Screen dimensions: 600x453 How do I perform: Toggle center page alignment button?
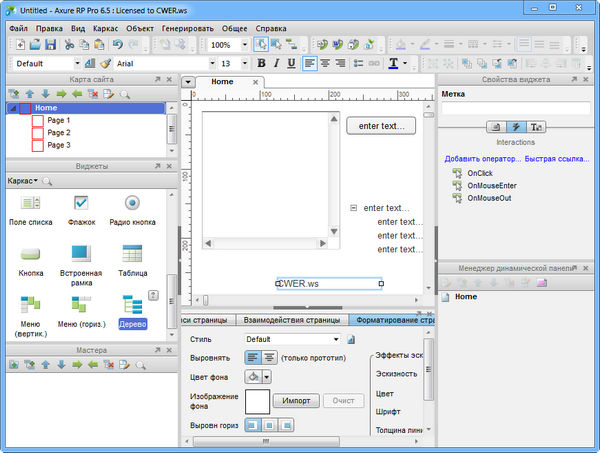pos(270,357)
